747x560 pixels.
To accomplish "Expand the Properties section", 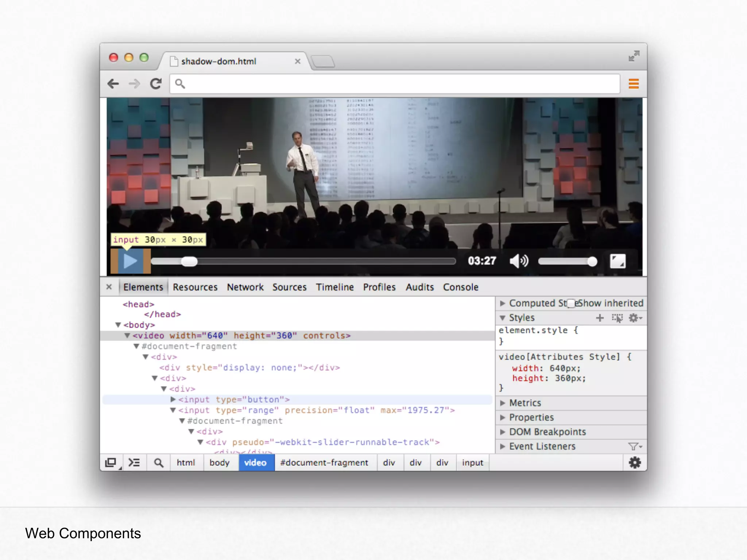I will point(503,417).
